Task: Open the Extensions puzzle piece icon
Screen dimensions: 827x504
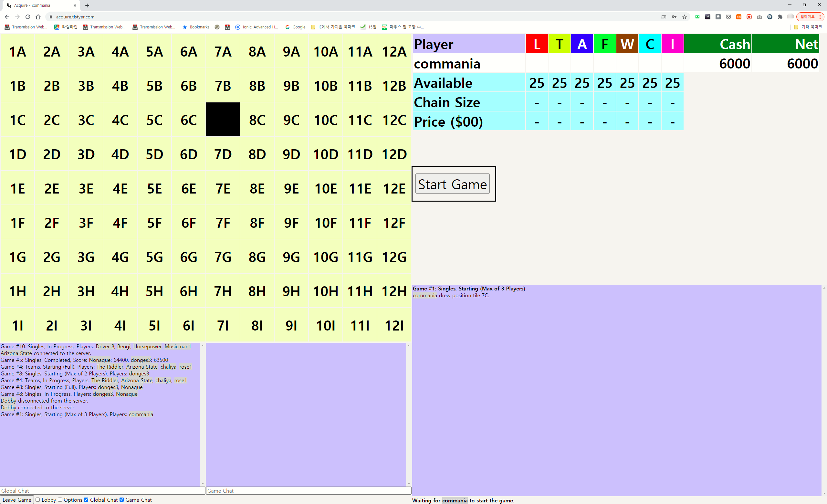Action: (780, 17)
